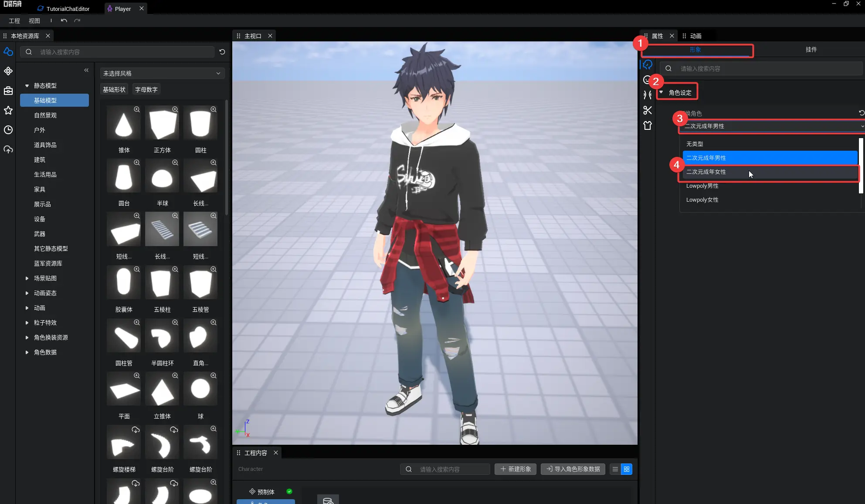
Task: Collapse the 角色设定 section
Action: pos(661,92)
